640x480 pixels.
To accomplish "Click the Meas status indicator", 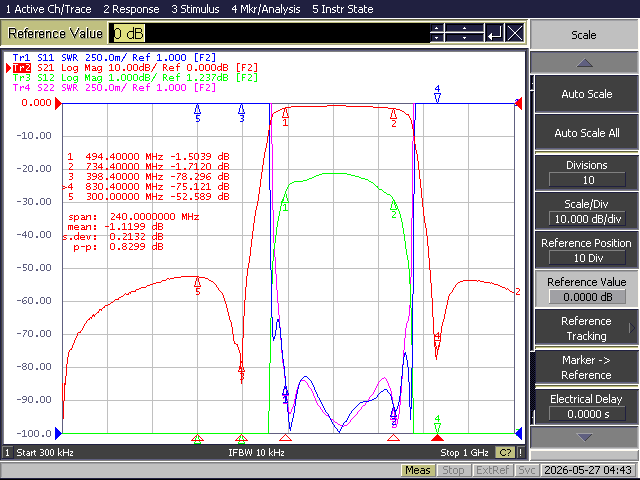I will (418, 471).
